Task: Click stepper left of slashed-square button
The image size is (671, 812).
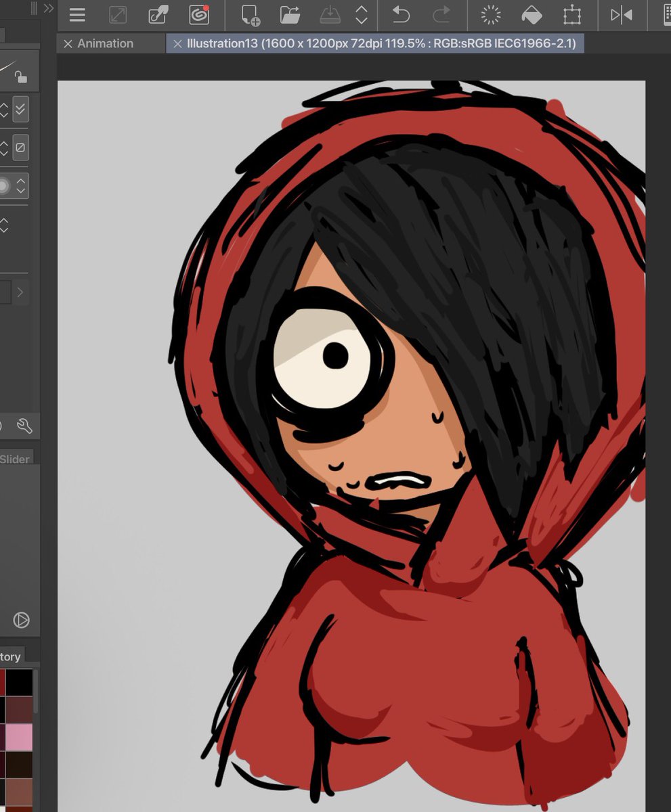Action: coord(4,147)
